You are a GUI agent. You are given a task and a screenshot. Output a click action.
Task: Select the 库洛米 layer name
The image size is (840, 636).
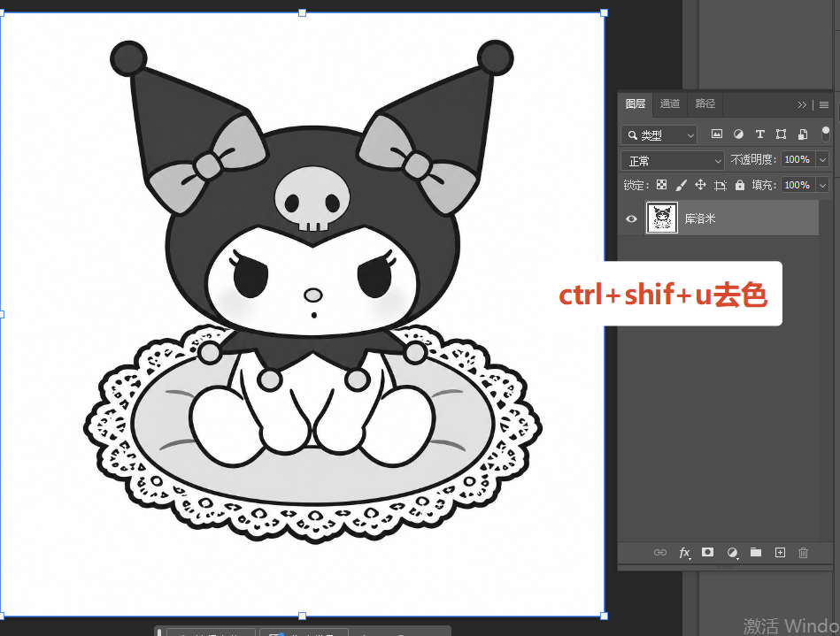coord(699,218)
